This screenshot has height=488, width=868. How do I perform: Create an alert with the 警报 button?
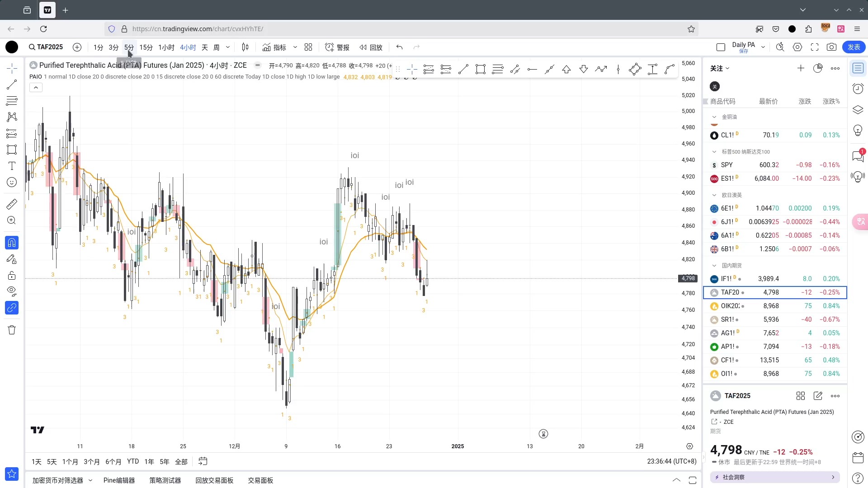(x=337, y=47)
